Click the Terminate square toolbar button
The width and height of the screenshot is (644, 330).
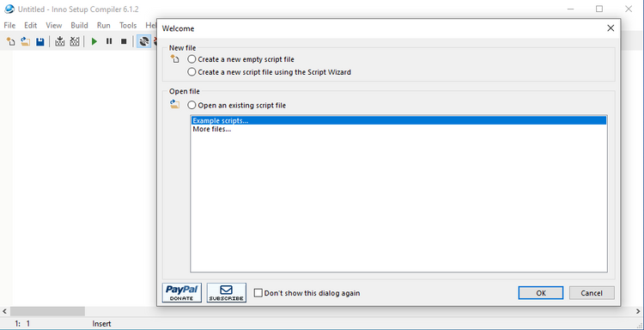click(x=123, y=41)
